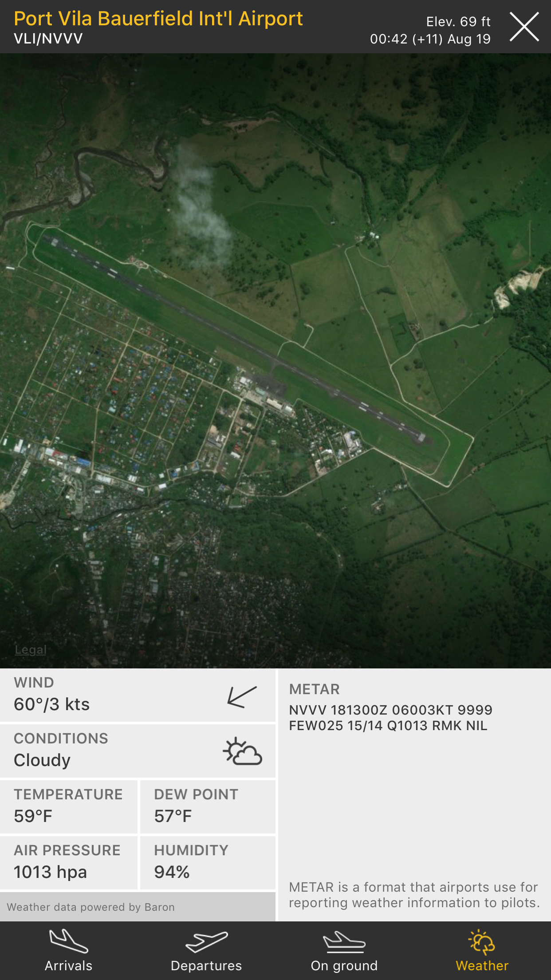The image size is (551, 980).
Task: Switch to the Departures tab
Action: click(206, 950)
